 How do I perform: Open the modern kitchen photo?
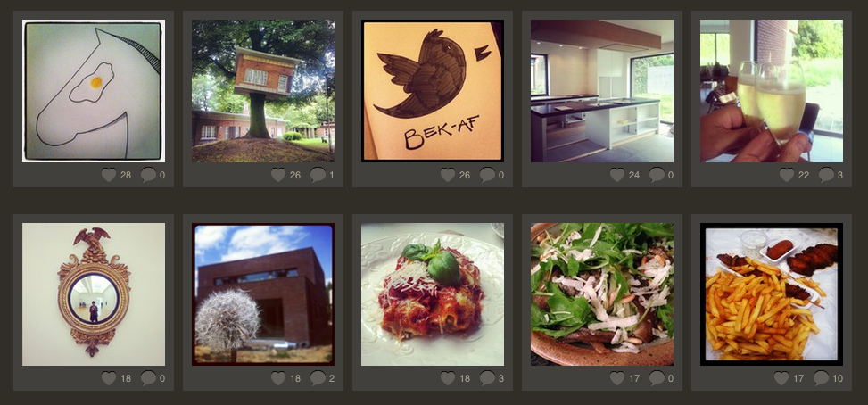tap(602, 91)
